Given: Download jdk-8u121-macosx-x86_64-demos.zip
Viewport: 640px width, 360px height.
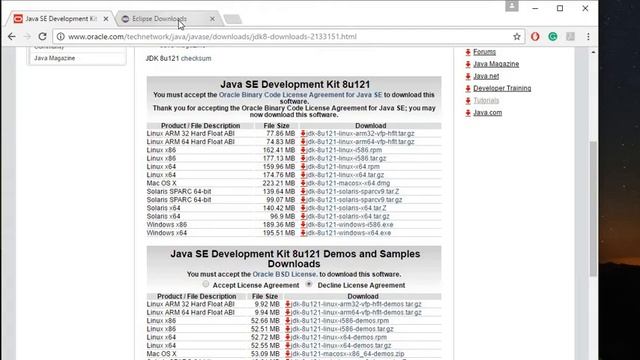Looking at the screenshot, I should (348, 354).
